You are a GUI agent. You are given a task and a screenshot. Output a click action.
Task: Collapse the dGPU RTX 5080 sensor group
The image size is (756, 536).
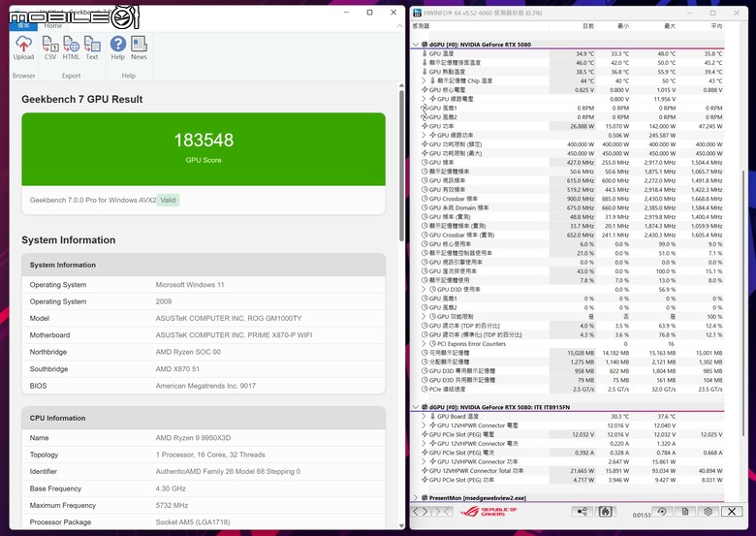point(416,45)
